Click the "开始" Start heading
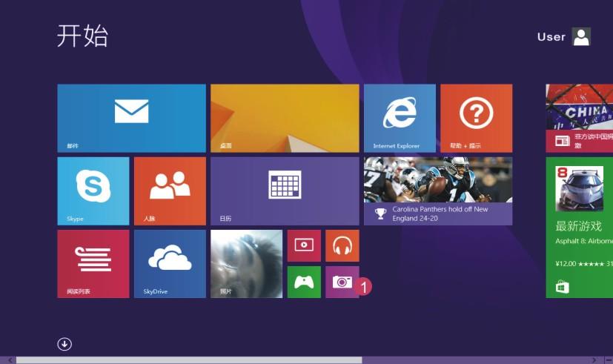The image size is (613, 364). tap(82, 36)
